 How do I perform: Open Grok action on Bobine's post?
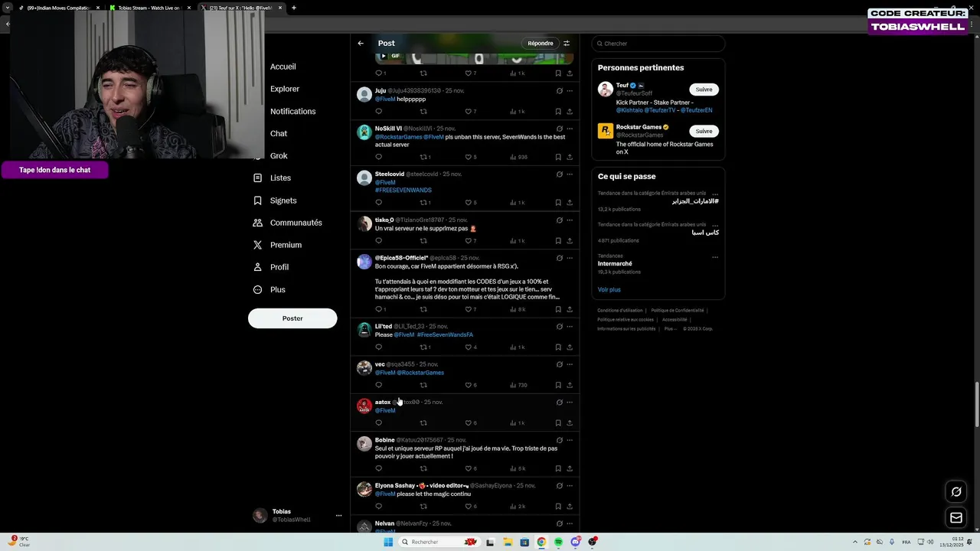560,441
